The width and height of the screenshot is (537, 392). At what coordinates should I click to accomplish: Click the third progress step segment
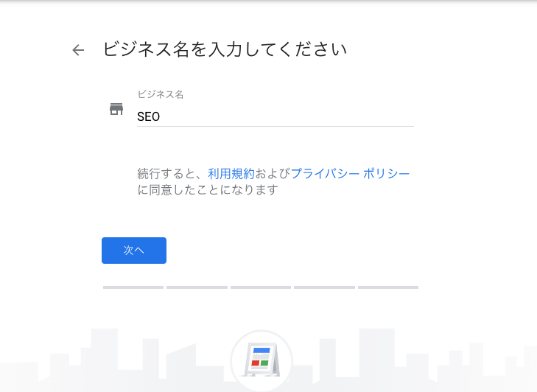click(x=261, y=287)
